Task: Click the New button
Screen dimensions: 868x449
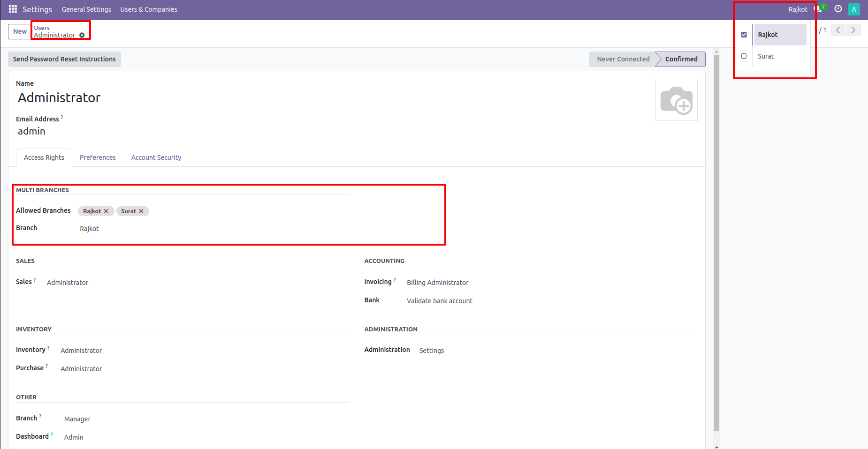Action: [19, 31]
